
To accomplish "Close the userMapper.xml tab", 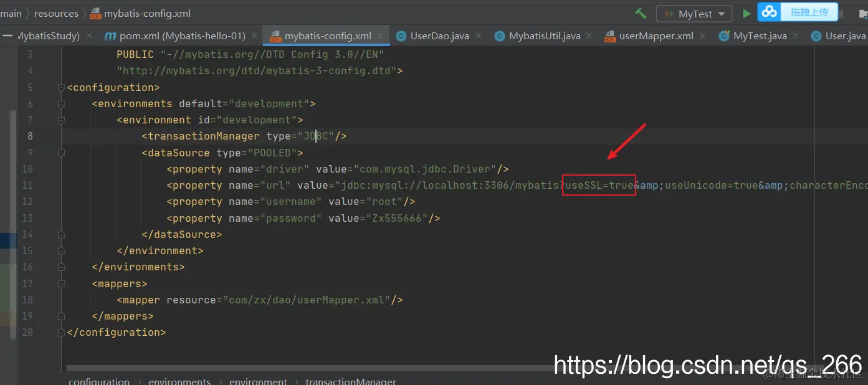I will 703,36.
